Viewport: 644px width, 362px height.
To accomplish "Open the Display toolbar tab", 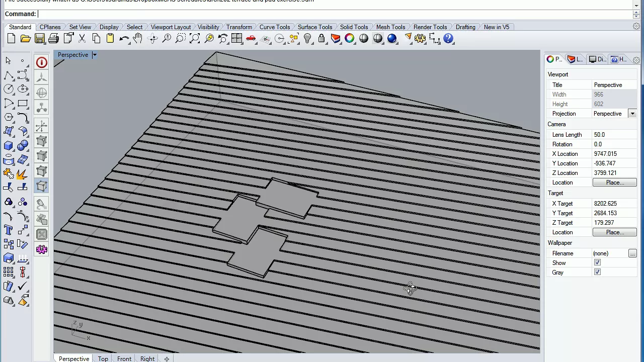I will [109, 27].
